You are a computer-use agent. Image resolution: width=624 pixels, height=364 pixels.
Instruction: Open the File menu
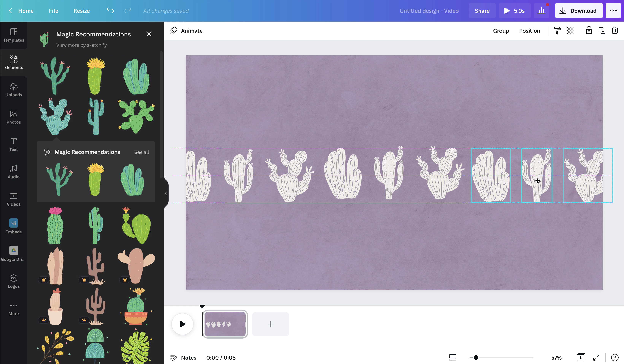(x=53, y=11)
